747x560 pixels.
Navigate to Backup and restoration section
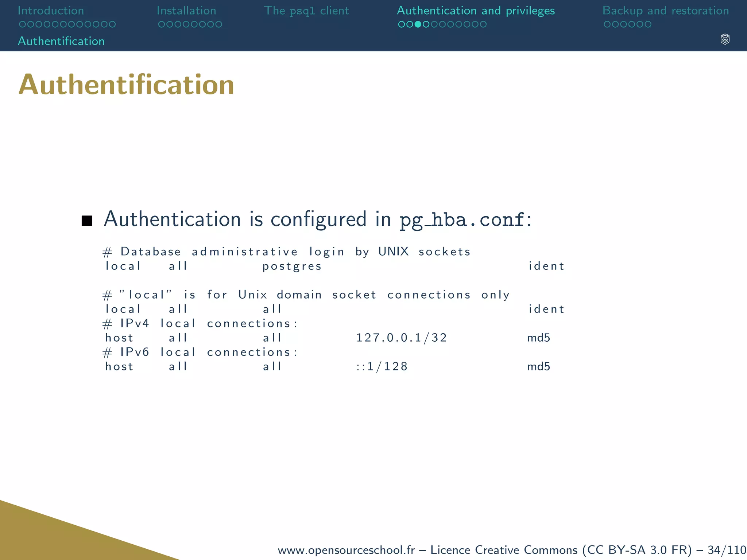click(x=666, y=11)
